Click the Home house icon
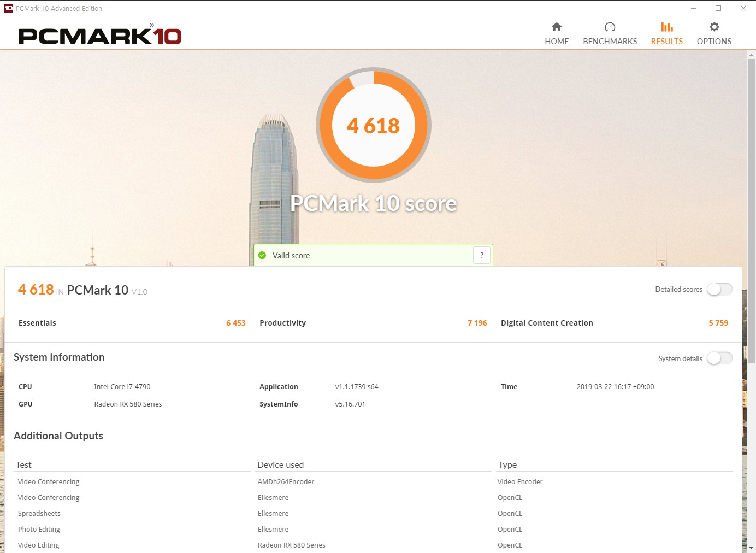Screen dimensions: 756x553 557,27
